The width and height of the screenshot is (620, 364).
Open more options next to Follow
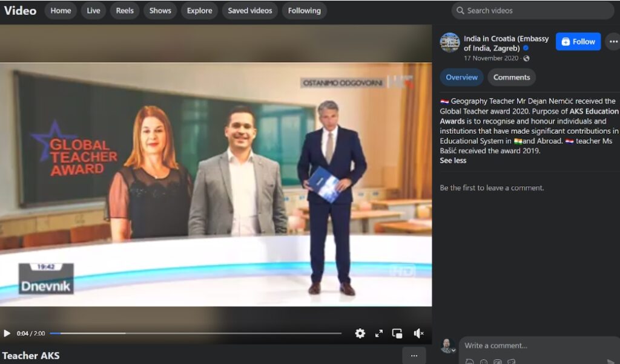click(613, 42)
